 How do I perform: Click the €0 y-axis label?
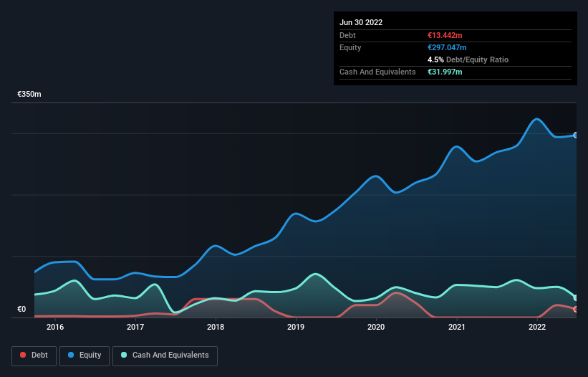pyautogui.click(x=21, y=309)
